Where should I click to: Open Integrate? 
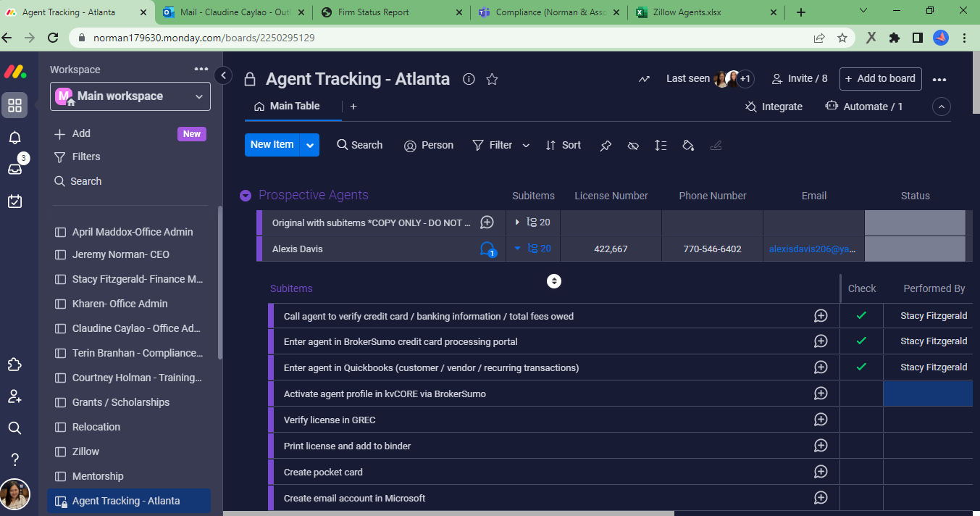click(774, 107)
